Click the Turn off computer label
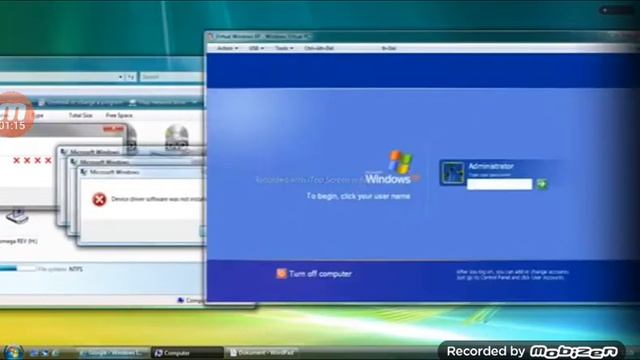This screenshot has height=360, width=640. pyautogui.click(x=320, y=274)
